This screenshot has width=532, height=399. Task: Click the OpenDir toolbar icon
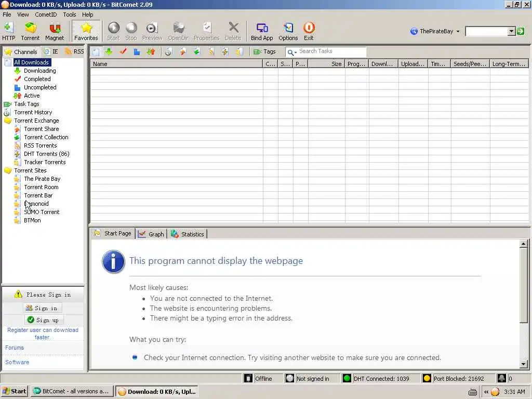coord(178,31)
